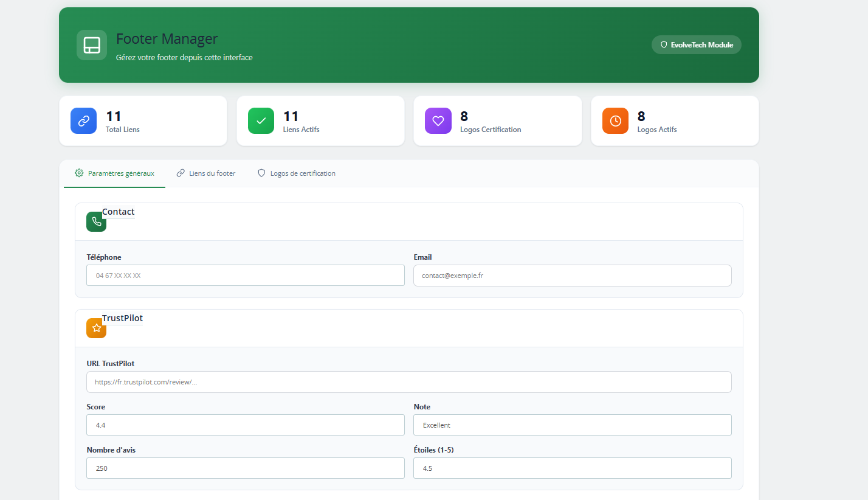
Task: Select the URL TrustPilot field
Action: tap(408, 381)
